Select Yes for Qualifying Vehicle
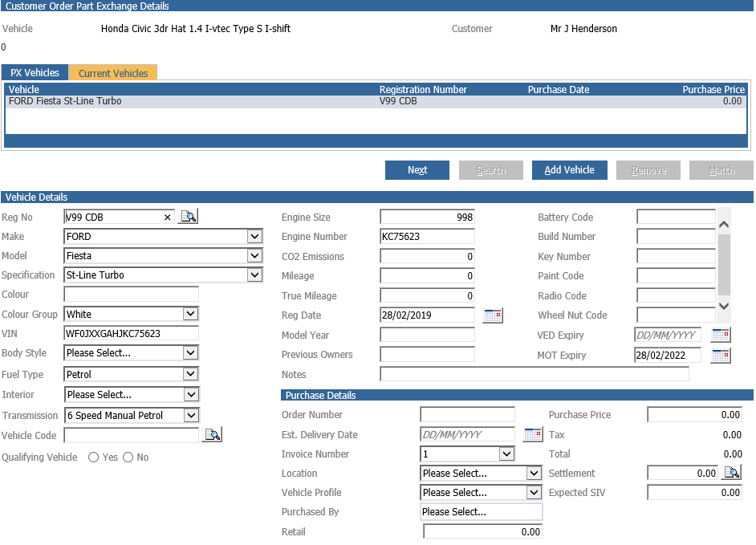Image resolution: width=756 pixels, height=545 pixels. tap(94, 458)
